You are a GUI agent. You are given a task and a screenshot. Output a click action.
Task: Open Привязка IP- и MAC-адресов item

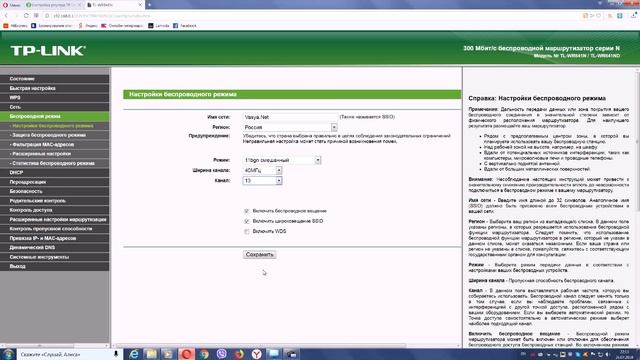pos(55,238)
